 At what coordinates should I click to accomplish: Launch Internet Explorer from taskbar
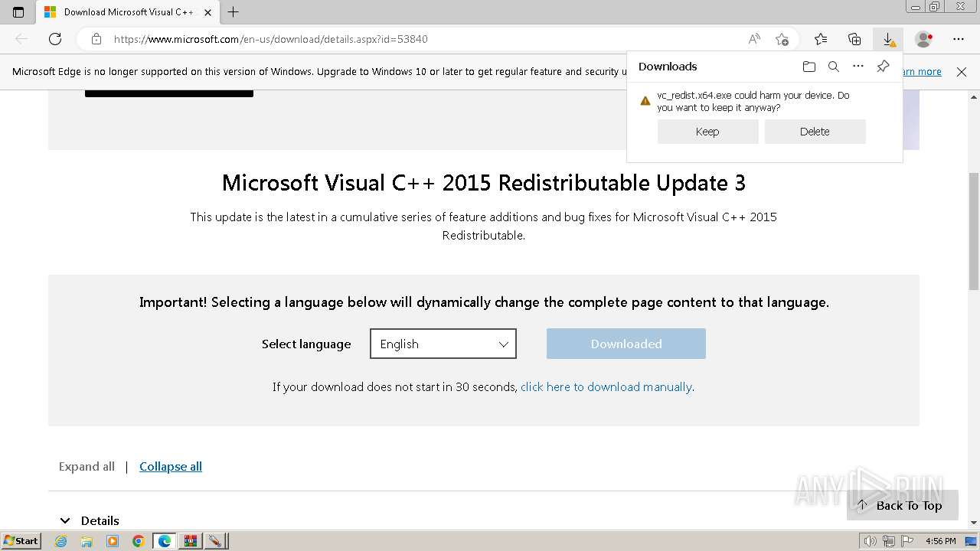click(x=60, y=541)
